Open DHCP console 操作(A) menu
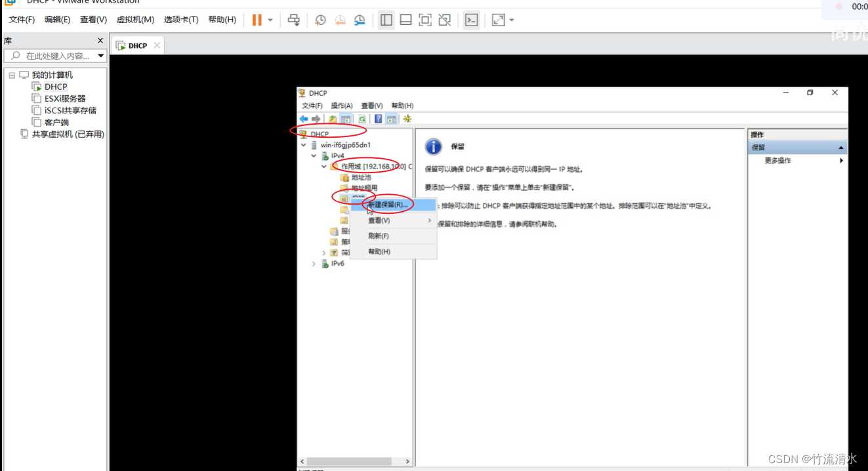The width and height of the screenshot is (868, 471). coord(342,106)
